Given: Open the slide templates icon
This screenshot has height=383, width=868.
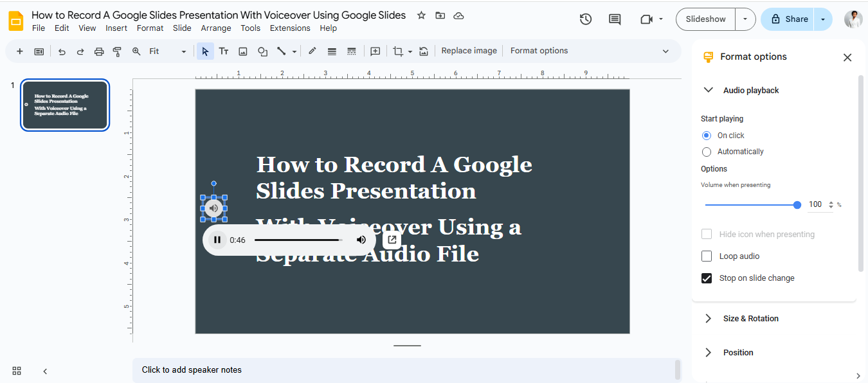Looking at the screenshot, I should [39, 51].
